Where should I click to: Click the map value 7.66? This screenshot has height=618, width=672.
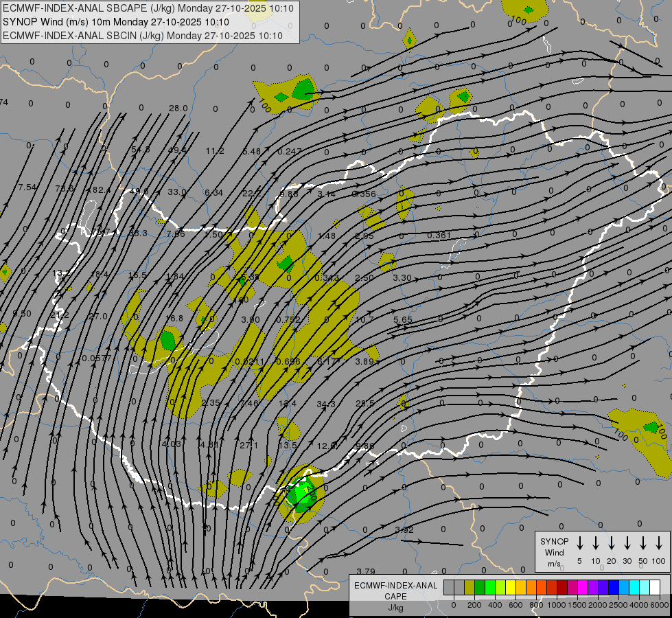click(x=176, y=233)
